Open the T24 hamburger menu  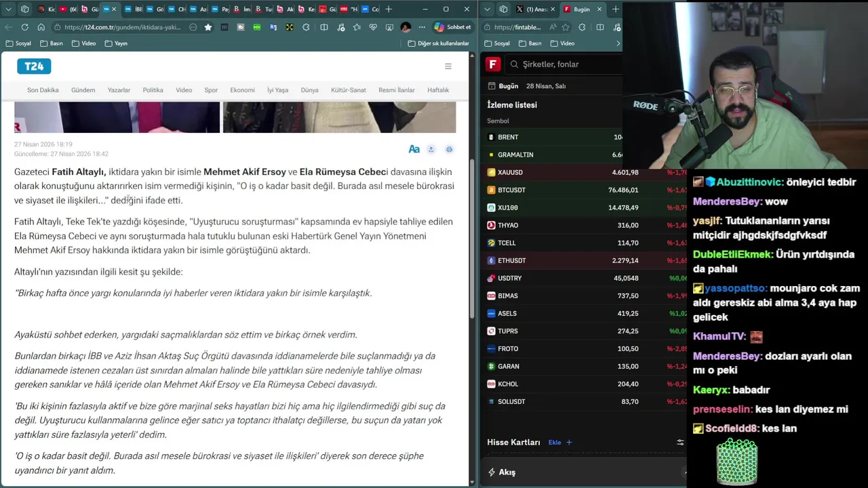pyautogui.click(x=448, y=66)
